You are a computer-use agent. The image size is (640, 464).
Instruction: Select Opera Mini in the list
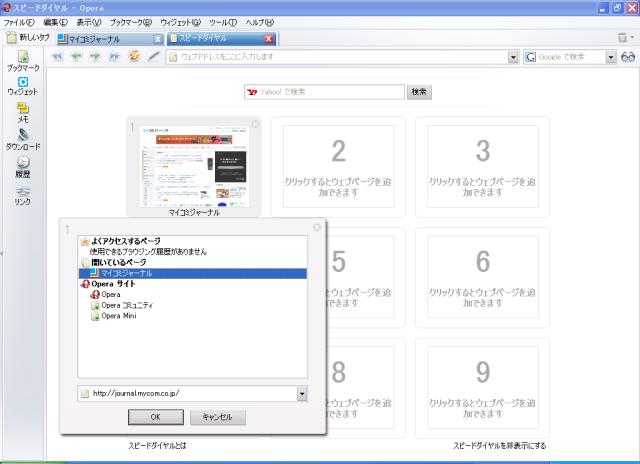click(x=119, y=316)
